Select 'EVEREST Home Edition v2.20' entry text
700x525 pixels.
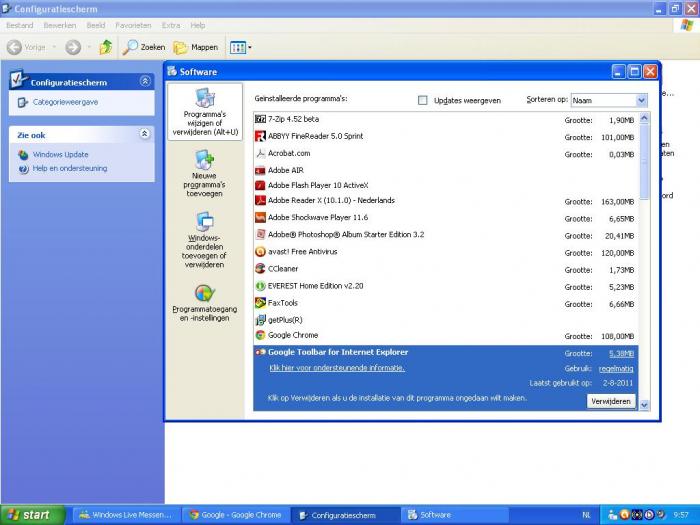(x=315, y=286)
